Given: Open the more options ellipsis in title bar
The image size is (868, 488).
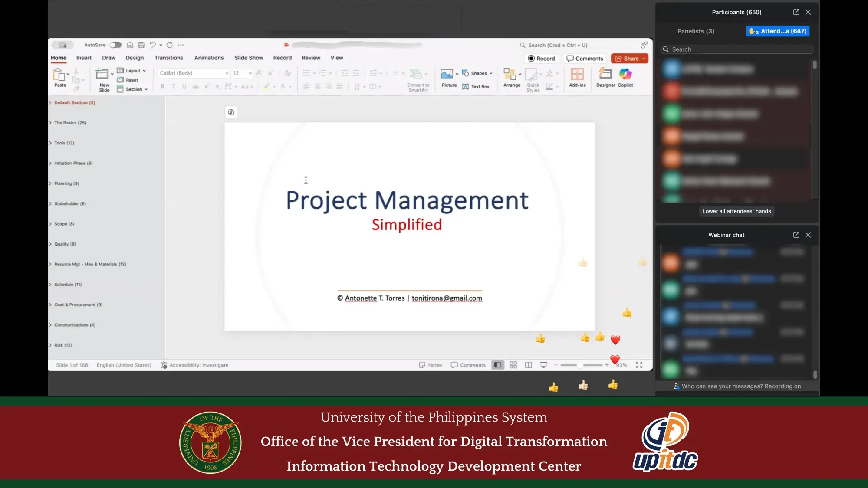Looking at the screenshot, I should click(181, 45).
